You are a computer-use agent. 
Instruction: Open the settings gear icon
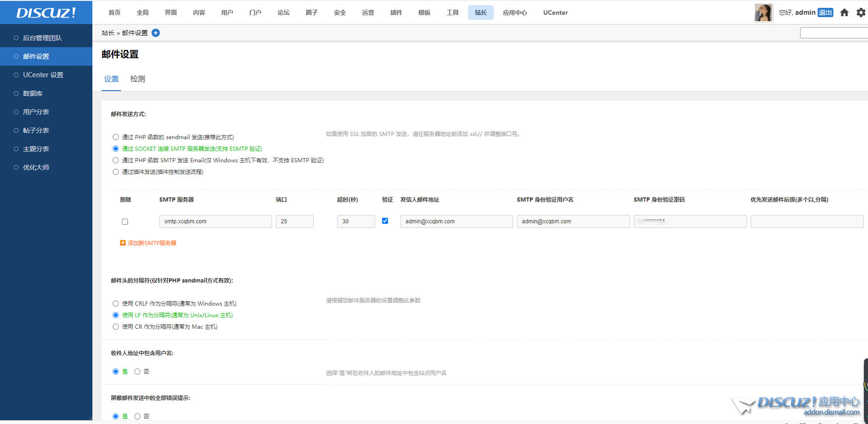[x=861, y=12]
